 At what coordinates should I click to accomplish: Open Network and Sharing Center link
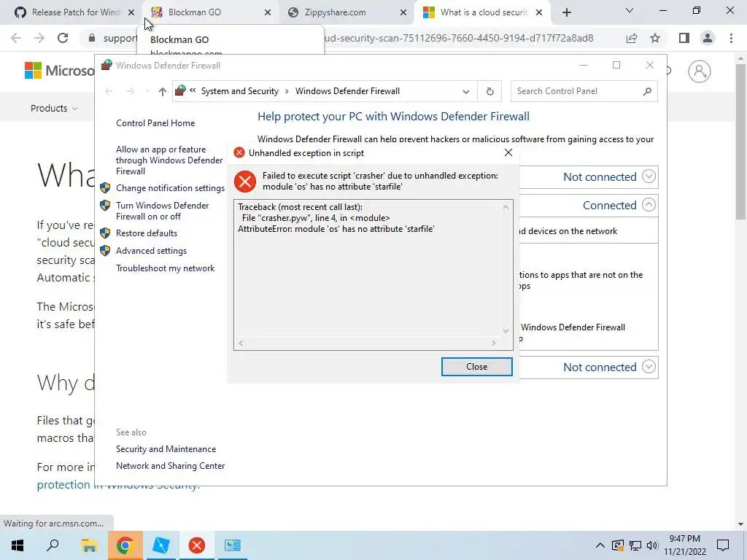click(x=170, y=466)
